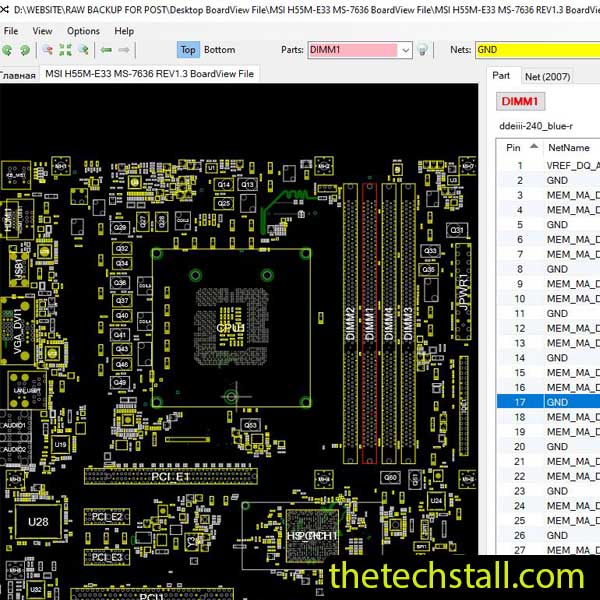The image size is (600, 600).
Task: Select pin 8 GND row
Action: [x=548, y=269]
